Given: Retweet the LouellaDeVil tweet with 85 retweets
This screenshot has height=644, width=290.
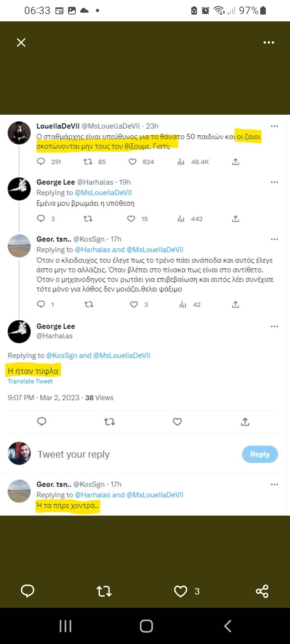Looking at the screenshot, I should (x=88, y=162).
